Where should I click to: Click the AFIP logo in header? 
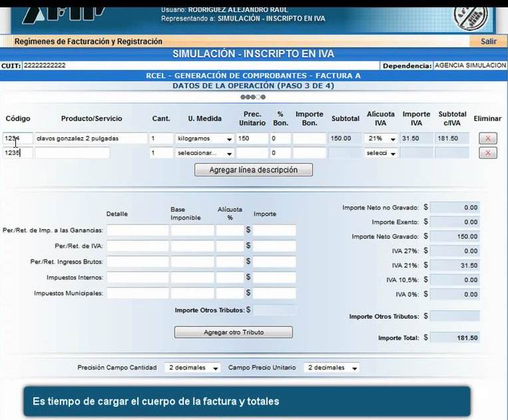pos(64,15)
